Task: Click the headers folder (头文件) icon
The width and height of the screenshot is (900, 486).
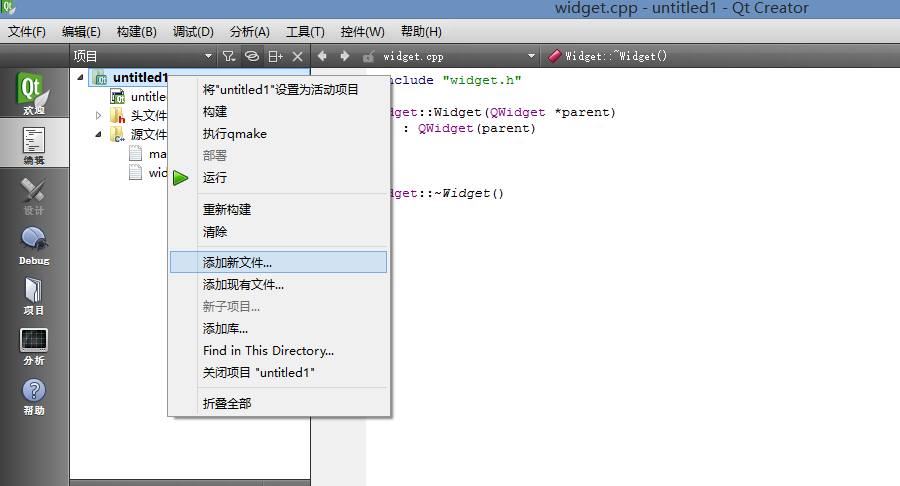Action: point(118,115)
